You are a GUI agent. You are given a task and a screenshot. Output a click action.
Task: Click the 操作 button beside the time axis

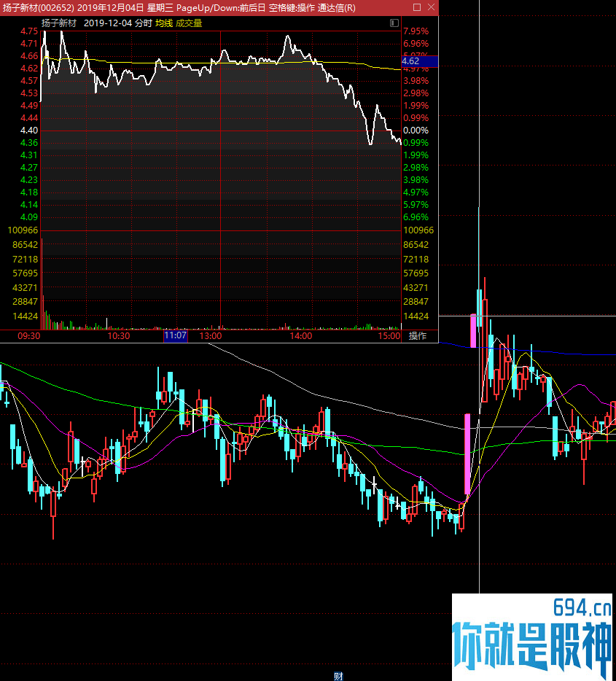[x=418, y=335]
